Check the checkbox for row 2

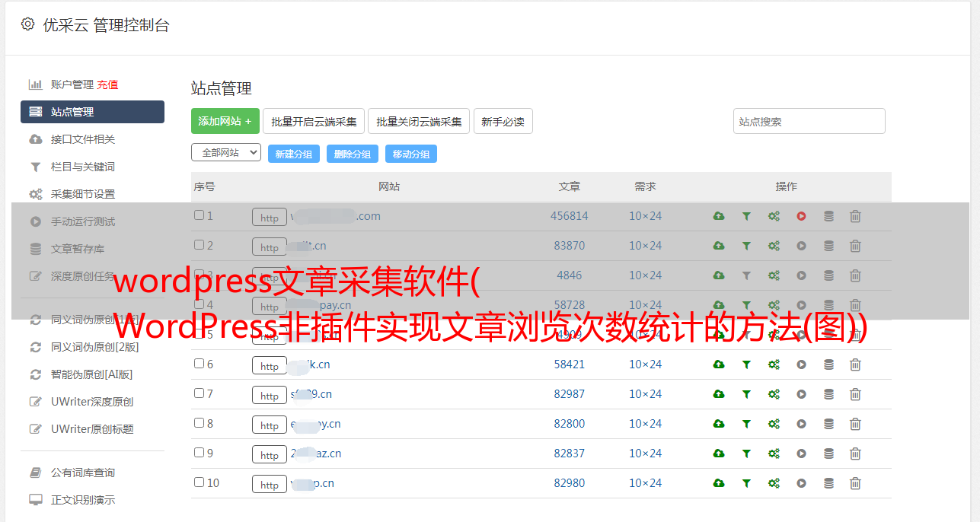(x=199, y=245)
